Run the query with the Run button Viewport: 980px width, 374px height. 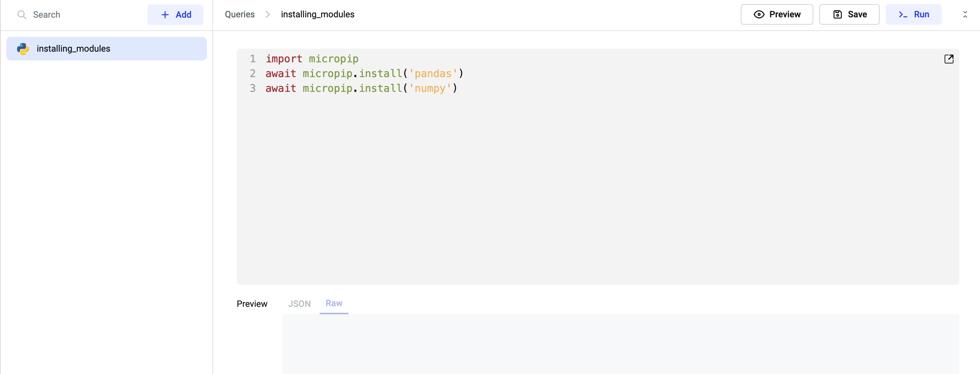(x=913, y=14)
